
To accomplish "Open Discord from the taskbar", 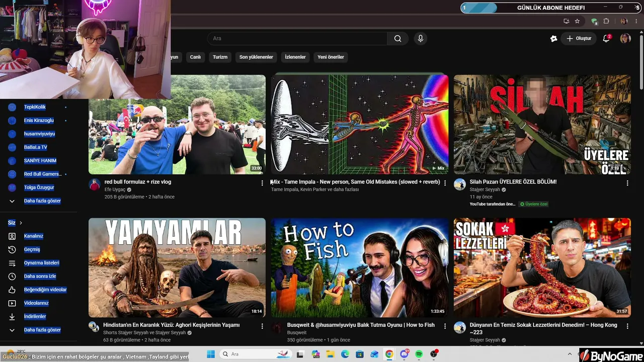I will [404, 354].
